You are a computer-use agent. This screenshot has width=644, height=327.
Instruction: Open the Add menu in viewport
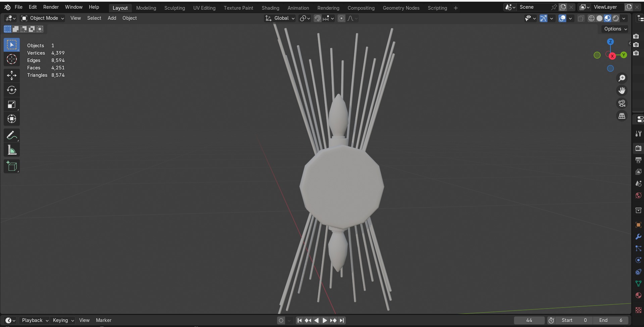point(112,18)
